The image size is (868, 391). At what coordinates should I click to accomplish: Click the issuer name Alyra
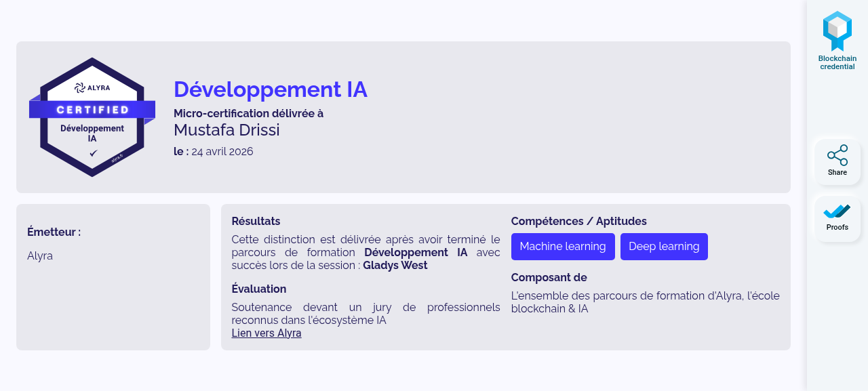pyautogui.click(x=40, y=255)
